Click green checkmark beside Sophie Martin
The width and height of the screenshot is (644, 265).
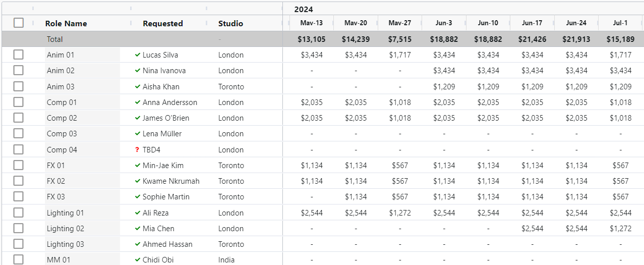pyautogui.click(x=137, y=196)
